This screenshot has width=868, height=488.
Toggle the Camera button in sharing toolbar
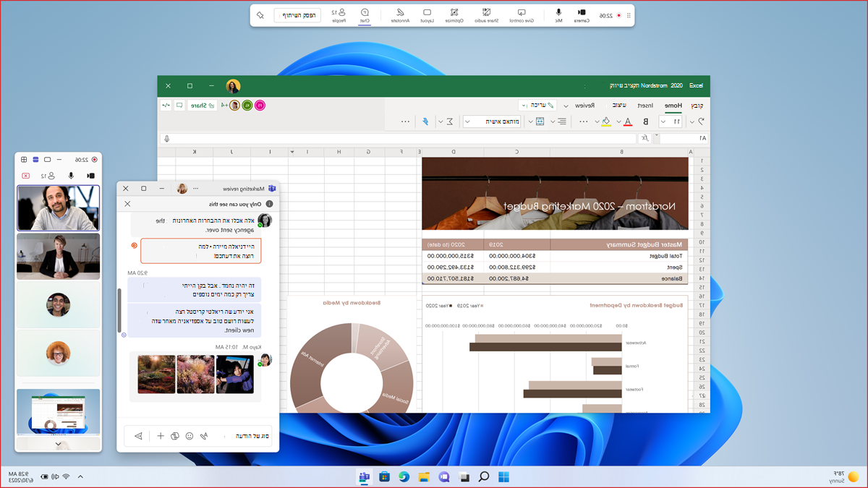coord(582,15)
